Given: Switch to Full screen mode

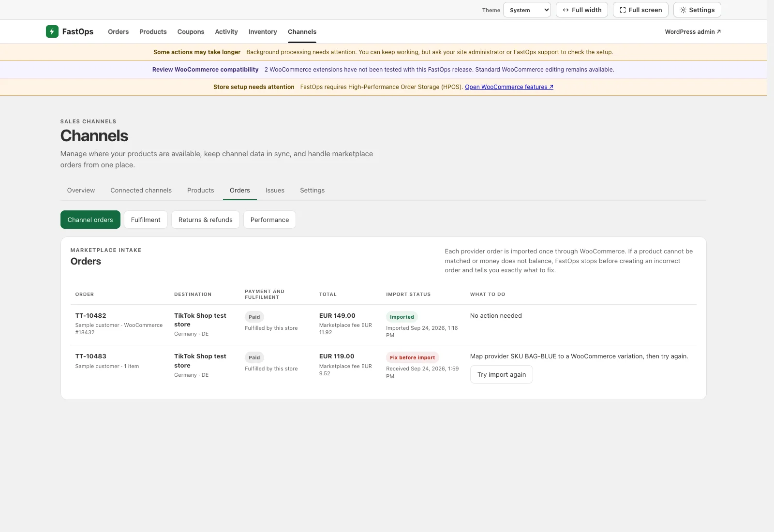Looking at the screenshot, I should pyautogui.click(x=640, y=10).
